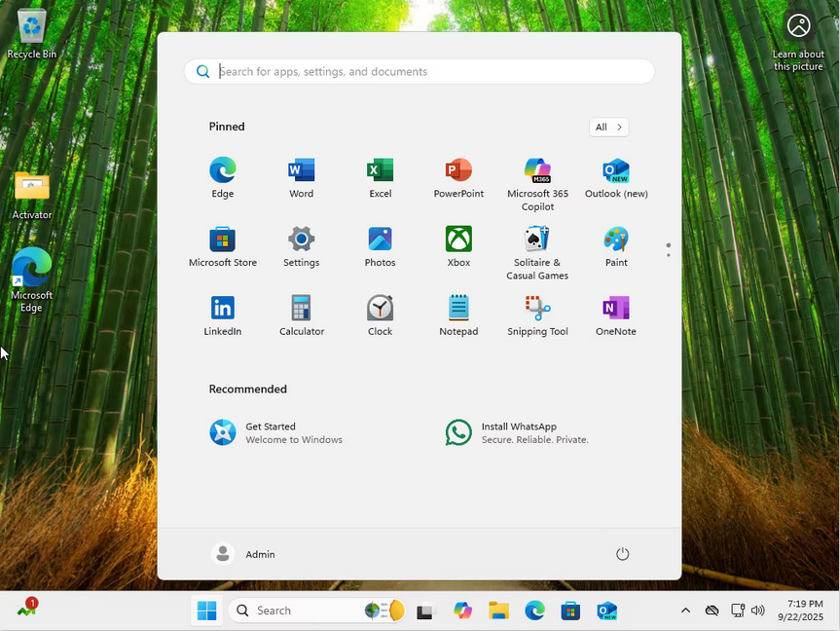Open Microsoft 365 Copilot app
The width and height of the screenshot is (840, 631).
tap(537, 184)
